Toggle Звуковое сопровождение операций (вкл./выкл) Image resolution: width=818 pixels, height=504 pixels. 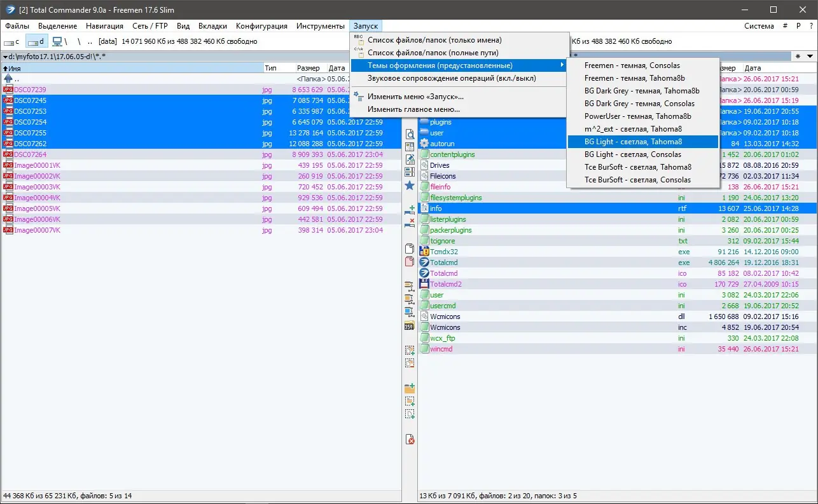point(459,78)
